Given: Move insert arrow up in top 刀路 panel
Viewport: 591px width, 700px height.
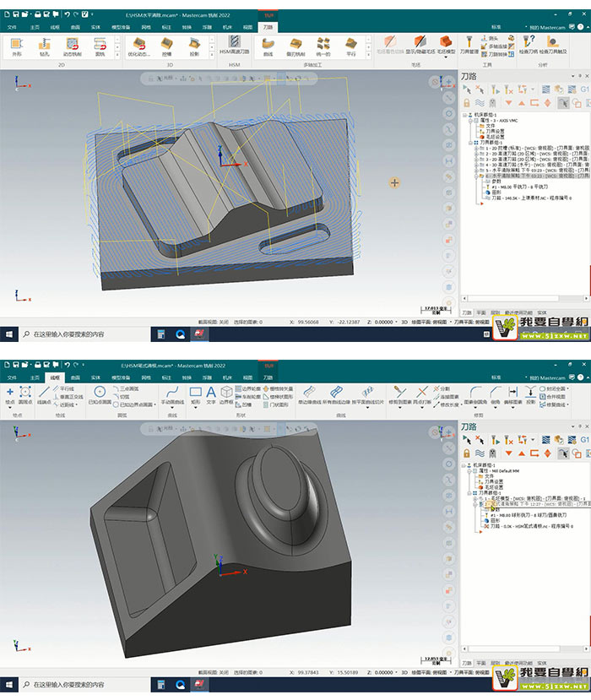Looking at the screenshot, I should click(x=522, y=103).
